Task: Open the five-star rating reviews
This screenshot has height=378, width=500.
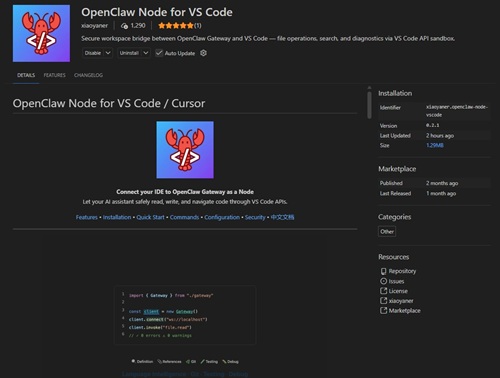Action: point(180,26)
